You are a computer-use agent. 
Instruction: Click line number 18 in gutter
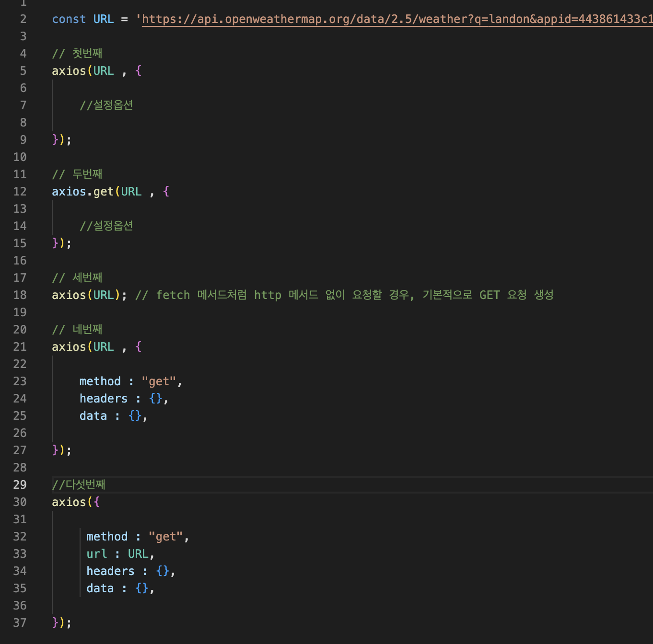click(x=20, y=295)
